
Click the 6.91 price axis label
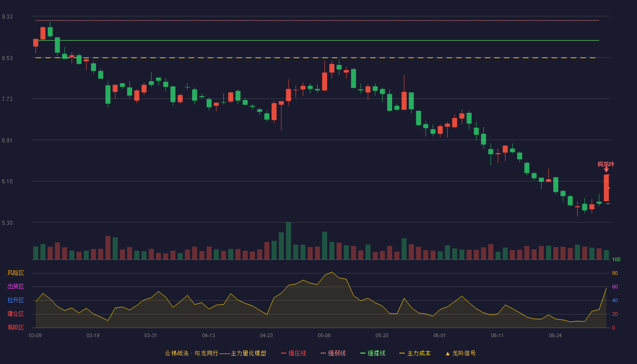(7, 141)
